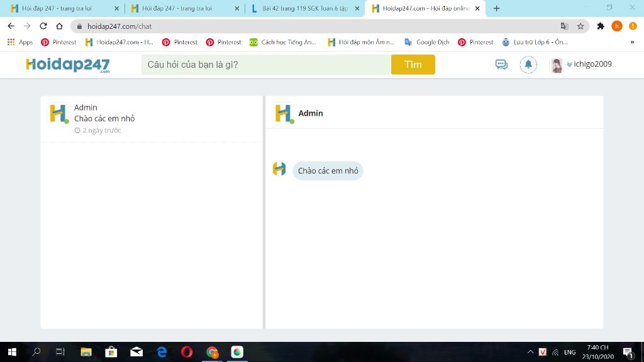Bookmark this page with the star icon
The height and width of the screenshot is (362, 644).
click(x=580, y=26)
